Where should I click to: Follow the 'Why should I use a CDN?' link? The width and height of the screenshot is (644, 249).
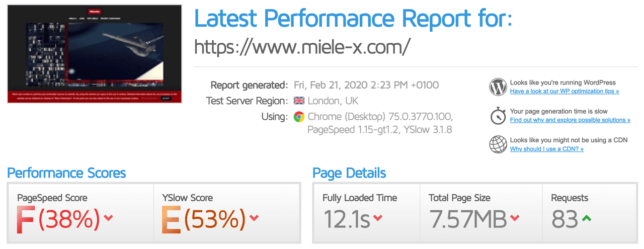tap(546, 149)
